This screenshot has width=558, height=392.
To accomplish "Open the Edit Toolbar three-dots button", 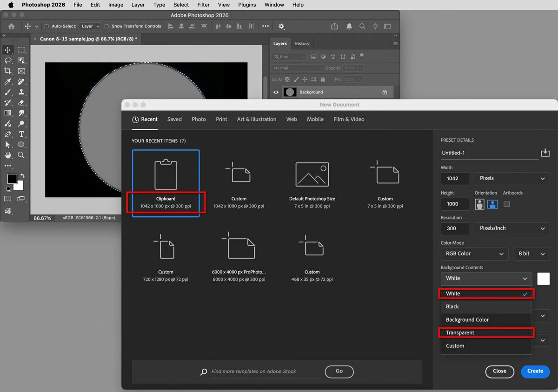I will click(x=8, y=166).
